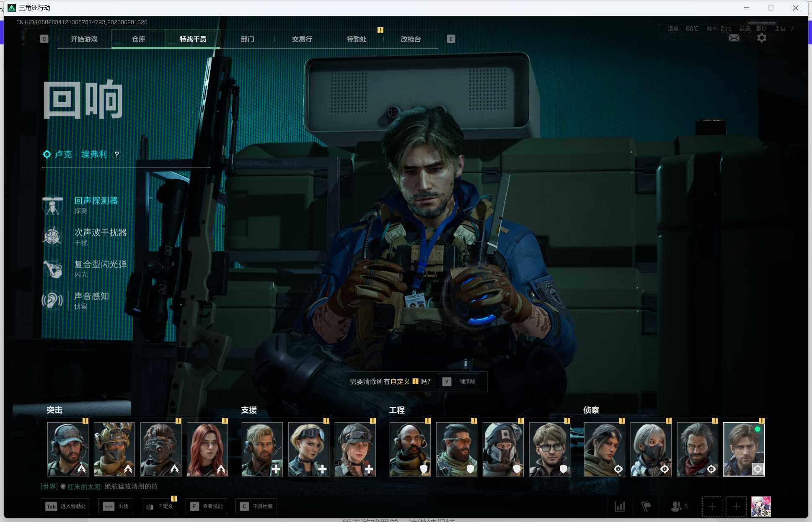Select the blonde 支援 woman with goggles on head
The width and height of the screenshot is (812, 522).
[309, 449]
